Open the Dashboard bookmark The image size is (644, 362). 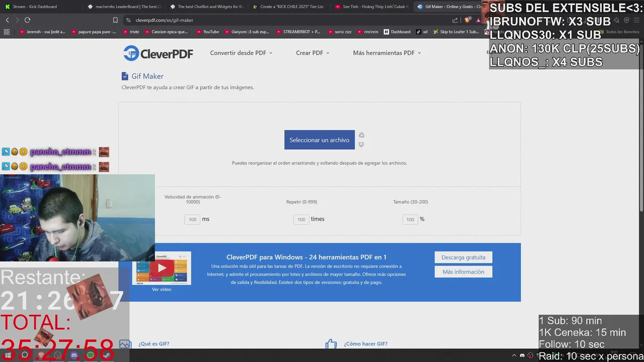pos(397,32)
